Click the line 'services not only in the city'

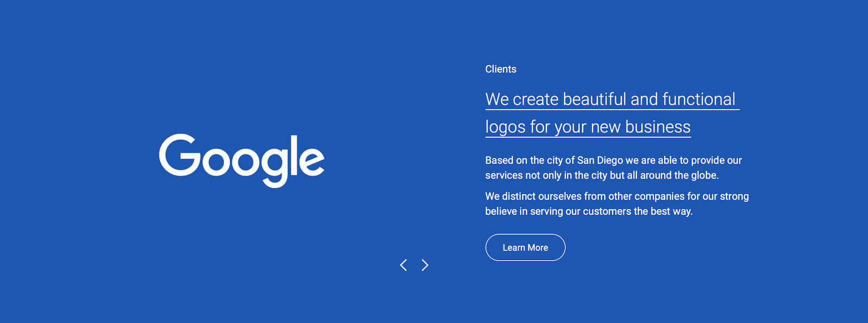[x=602, y=175]
